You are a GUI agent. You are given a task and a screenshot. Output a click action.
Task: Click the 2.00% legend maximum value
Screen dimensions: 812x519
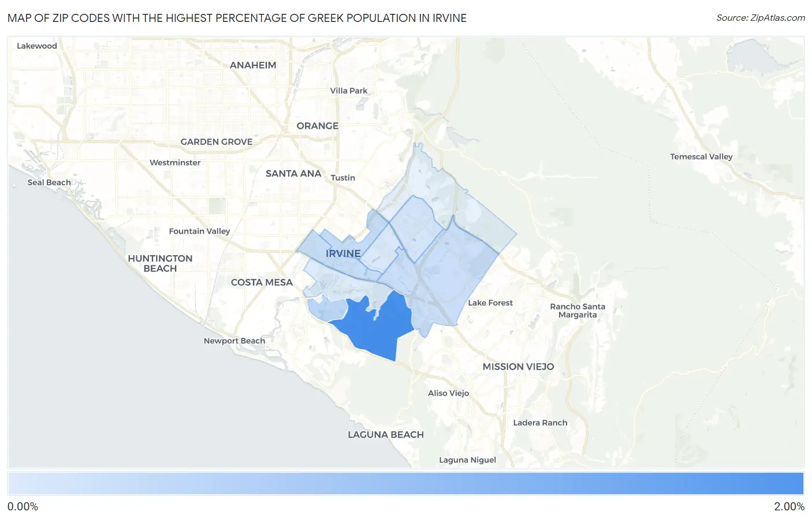[x=789, y=507]
